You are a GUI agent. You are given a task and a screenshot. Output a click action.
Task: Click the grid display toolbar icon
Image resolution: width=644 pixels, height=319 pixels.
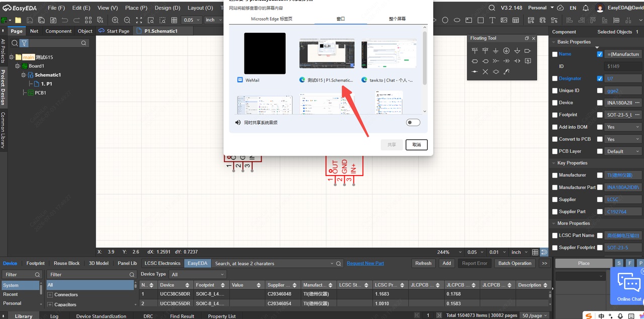pos(174,20)
